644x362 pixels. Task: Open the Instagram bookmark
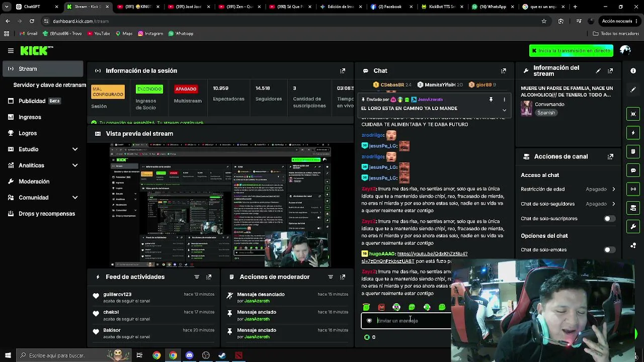point(150,34)
